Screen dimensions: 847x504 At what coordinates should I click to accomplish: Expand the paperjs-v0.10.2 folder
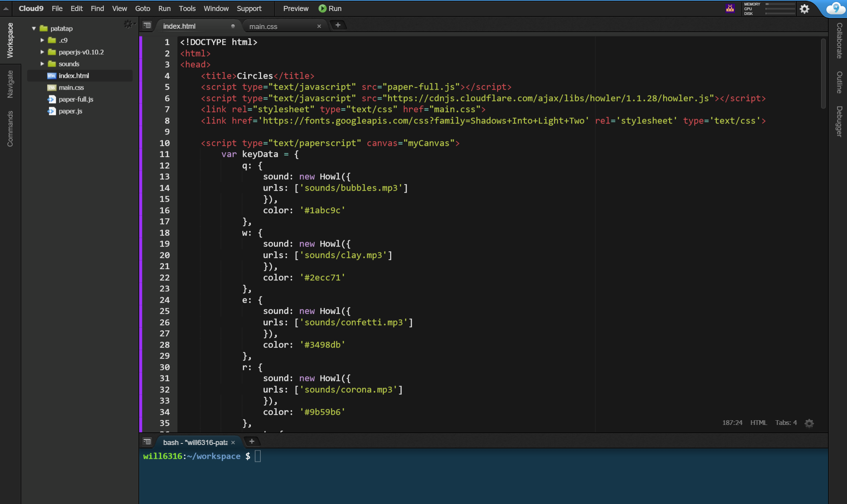(42, 52)
